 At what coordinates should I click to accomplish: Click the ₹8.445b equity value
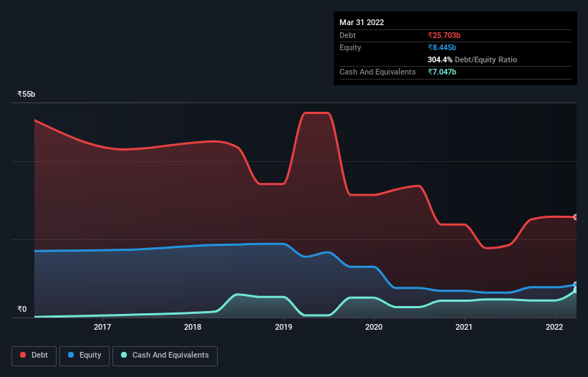click(442, 47)
